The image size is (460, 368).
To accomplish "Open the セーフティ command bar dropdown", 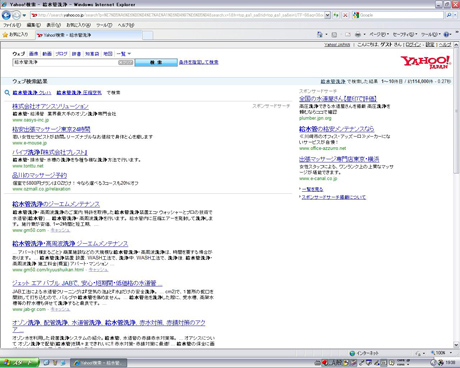I will [405, 34].
